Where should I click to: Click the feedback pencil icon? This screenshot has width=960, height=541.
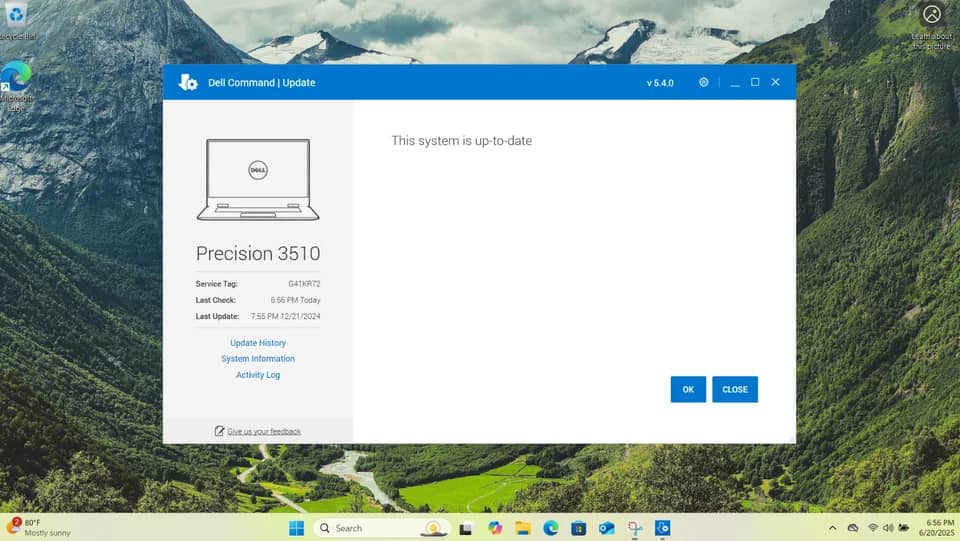pos(219,431)
